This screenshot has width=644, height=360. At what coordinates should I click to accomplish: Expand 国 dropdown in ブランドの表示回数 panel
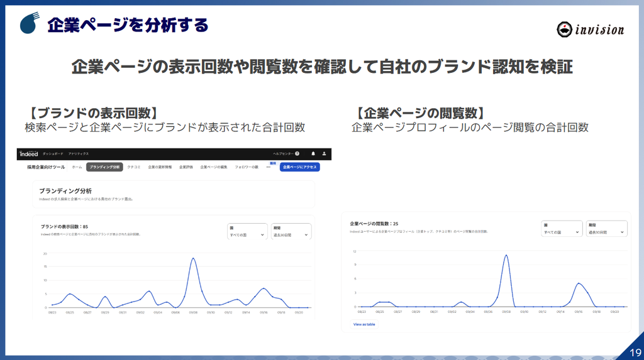(247, 231)
